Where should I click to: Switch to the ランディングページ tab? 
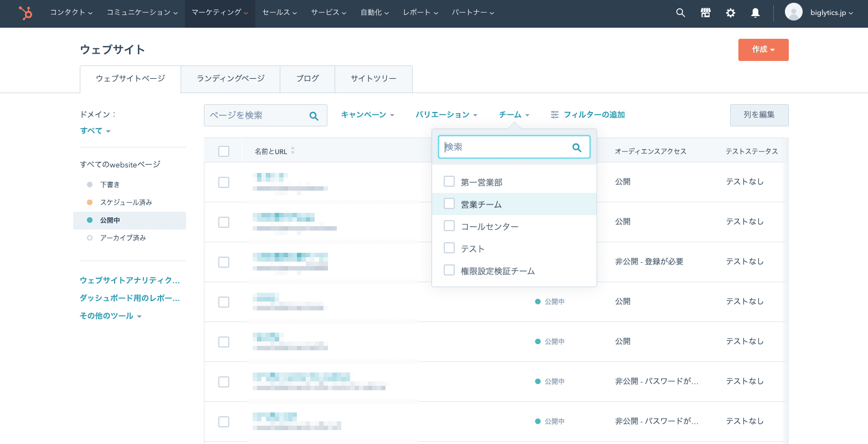coord(230,79)
